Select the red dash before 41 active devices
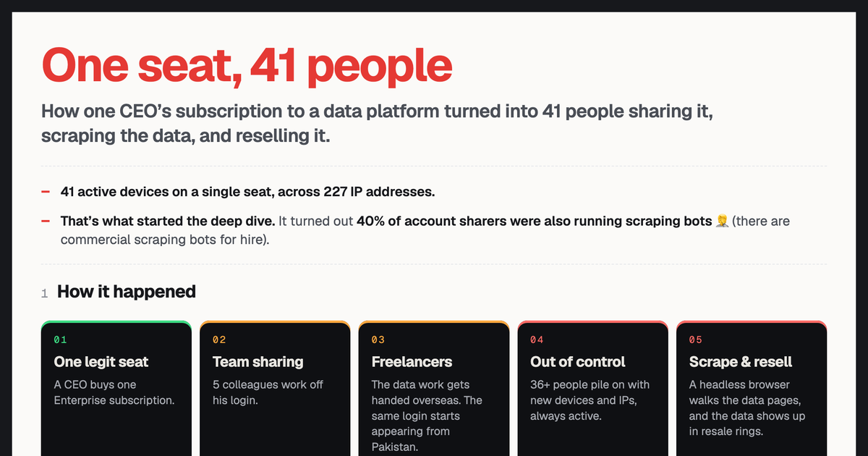The height and width of the screenshot is (456, 868). pos(46,192)
